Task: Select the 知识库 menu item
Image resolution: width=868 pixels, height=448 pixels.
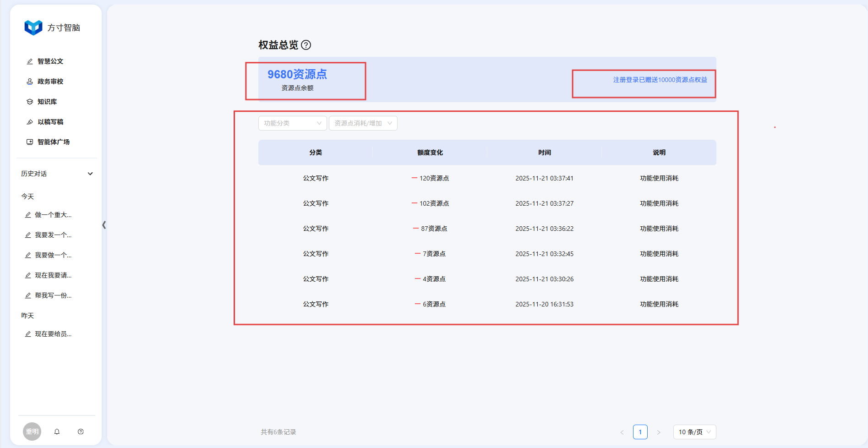Action: click(x=47, y=102)
